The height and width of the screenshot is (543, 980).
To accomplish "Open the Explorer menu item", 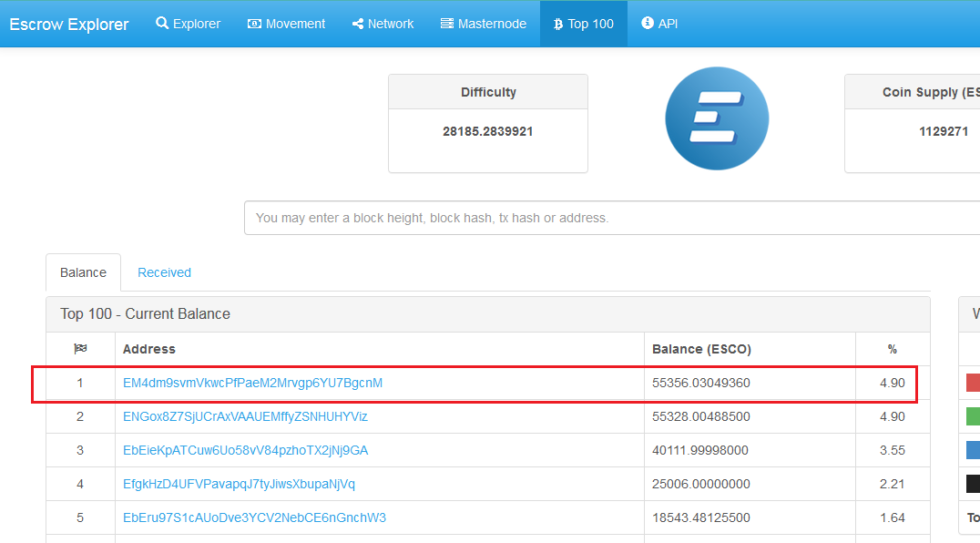I will (x=189, y=24).
